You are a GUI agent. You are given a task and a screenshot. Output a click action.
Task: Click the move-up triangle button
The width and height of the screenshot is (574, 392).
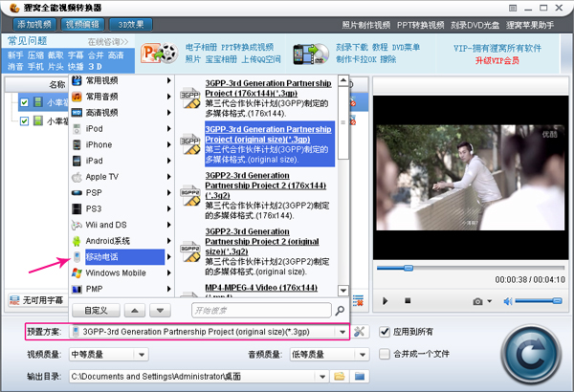[x=135, y=311]
